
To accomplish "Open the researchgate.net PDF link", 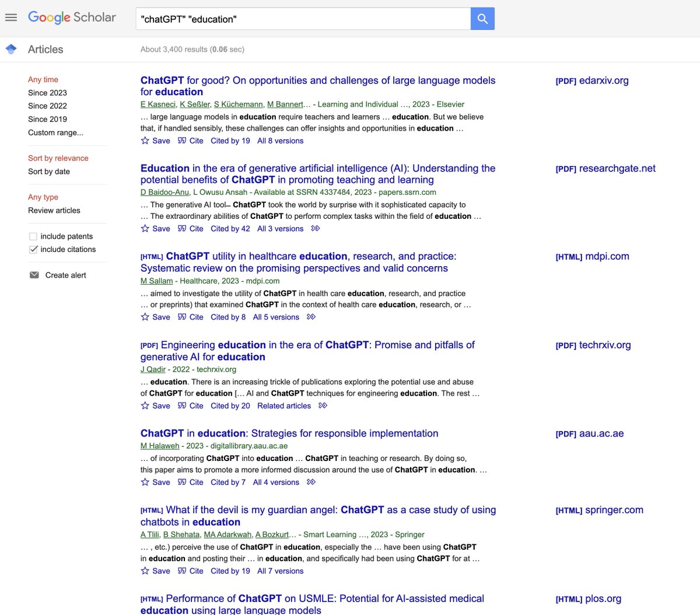I will pos(605,169).
